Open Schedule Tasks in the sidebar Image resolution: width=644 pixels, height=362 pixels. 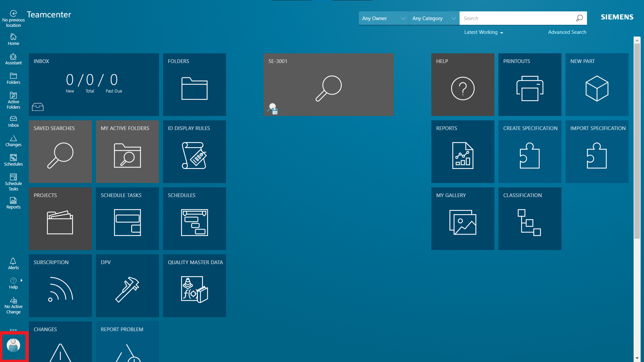(13, 182)
